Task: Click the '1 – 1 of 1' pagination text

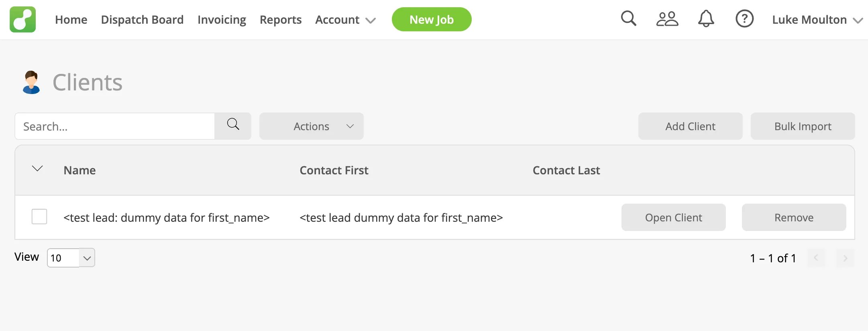Action: point(773,258)
